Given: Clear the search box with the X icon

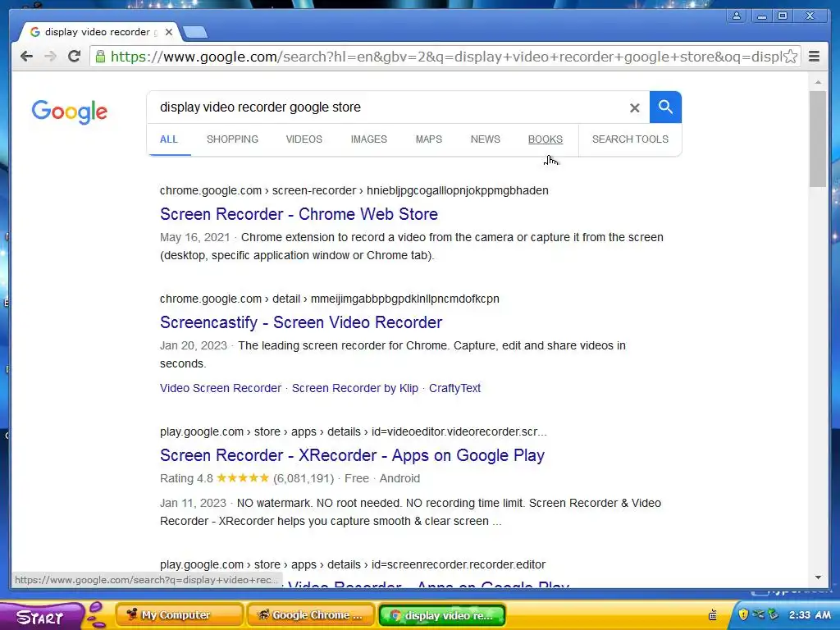Looking at the screenshot, I should [x=635, y=107].
